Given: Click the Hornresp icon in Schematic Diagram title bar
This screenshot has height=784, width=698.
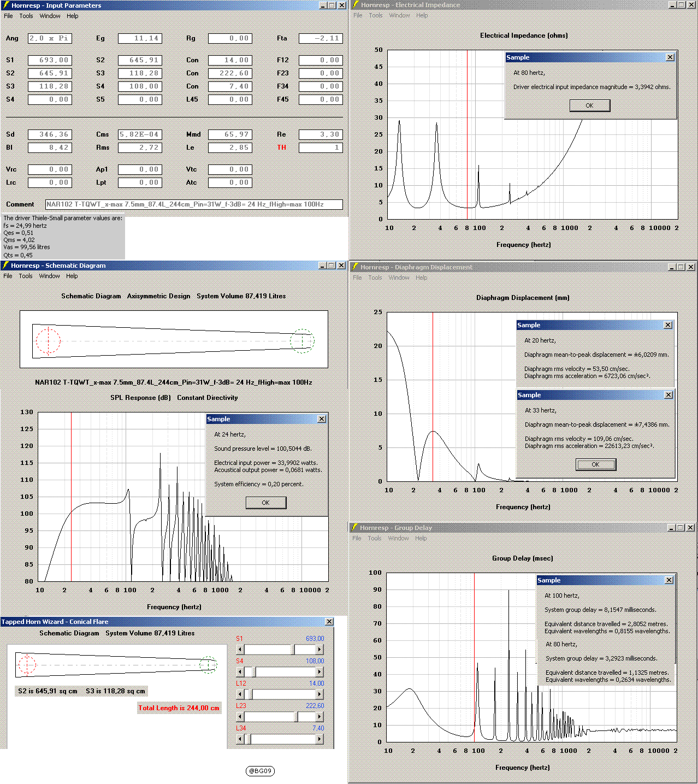Looking at the screenshot, I should [x=5, y=266].
